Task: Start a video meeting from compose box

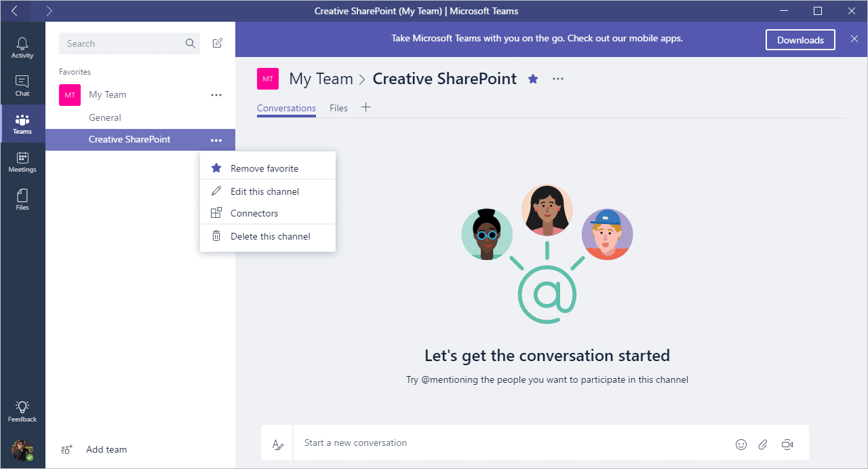Action: click(787, 445)
